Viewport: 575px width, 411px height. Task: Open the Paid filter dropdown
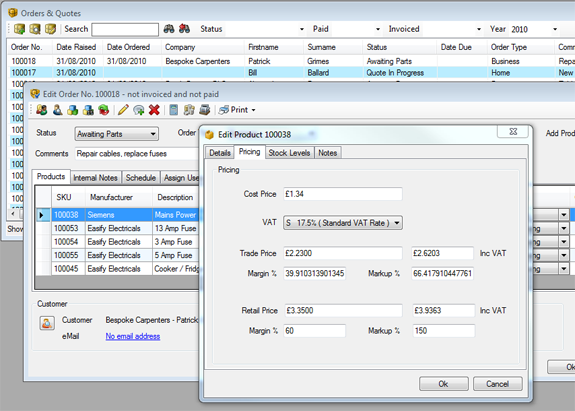pyautogui.click(x=378, y=29)
